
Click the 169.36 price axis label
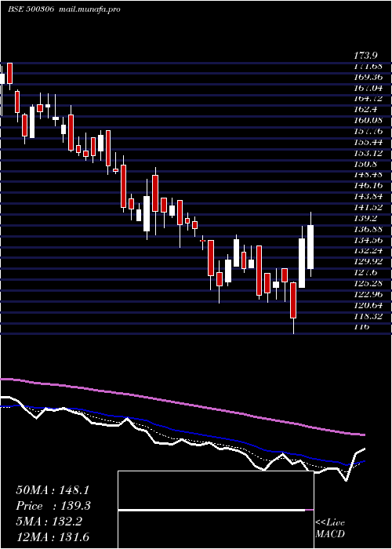coord(368,77)
